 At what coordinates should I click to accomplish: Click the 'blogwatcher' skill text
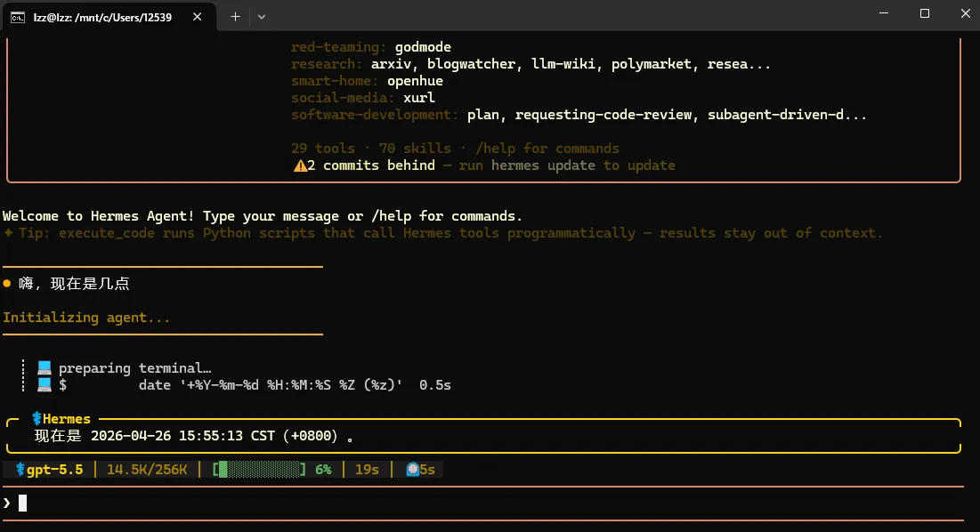point(471,64)
